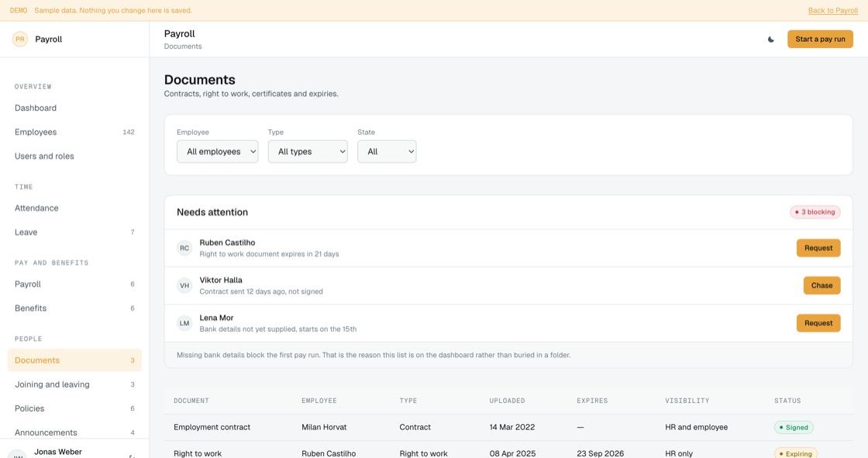
Task: Chase Viktor Halla's unsigned contract
Action: click(x=821, y=286)
